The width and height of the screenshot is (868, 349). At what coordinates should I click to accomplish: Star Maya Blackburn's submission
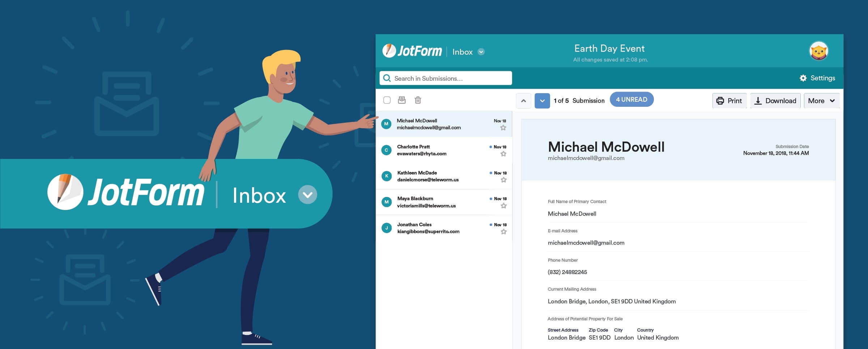tap(503, 206)
